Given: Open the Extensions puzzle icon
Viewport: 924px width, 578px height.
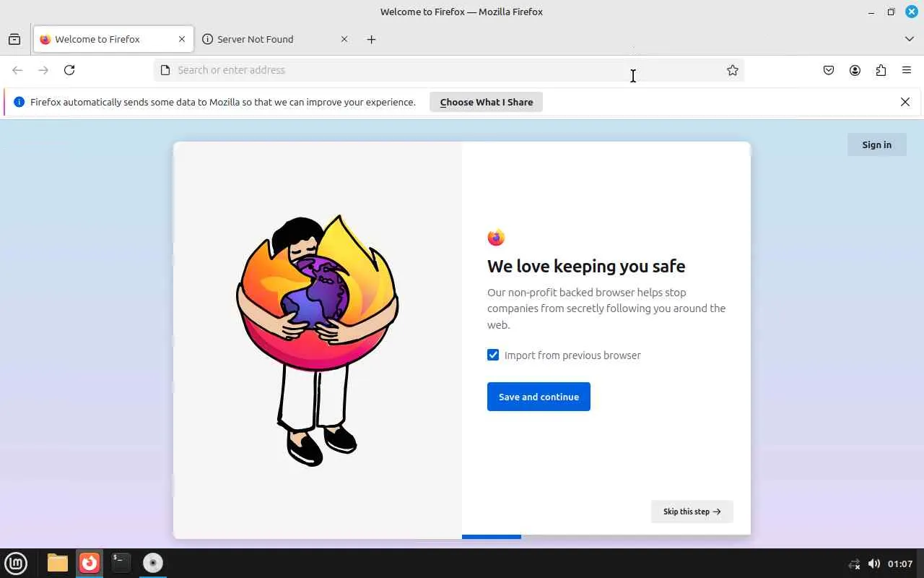Looking at the screenshot, I should (x=881, y=70).
